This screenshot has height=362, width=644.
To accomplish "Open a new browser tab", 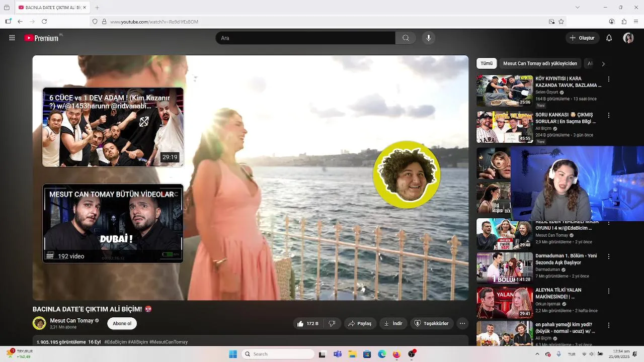I will tap(97, 8).
